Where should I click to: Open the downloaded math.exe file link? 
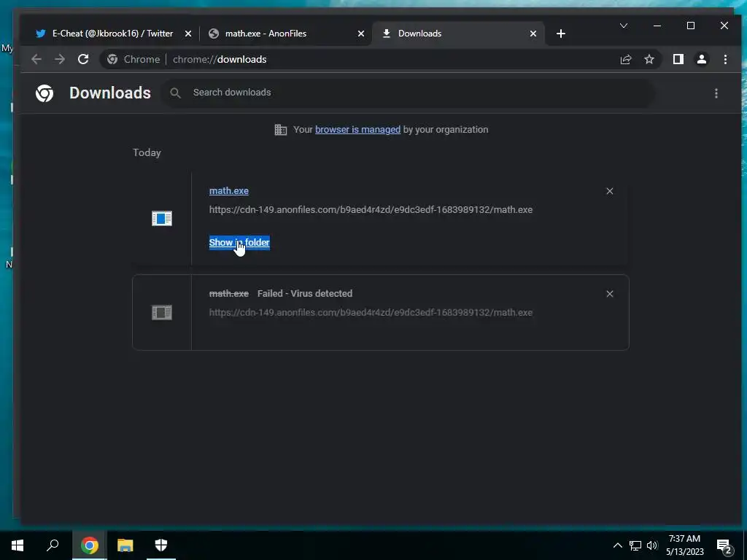tap(228, 191)
